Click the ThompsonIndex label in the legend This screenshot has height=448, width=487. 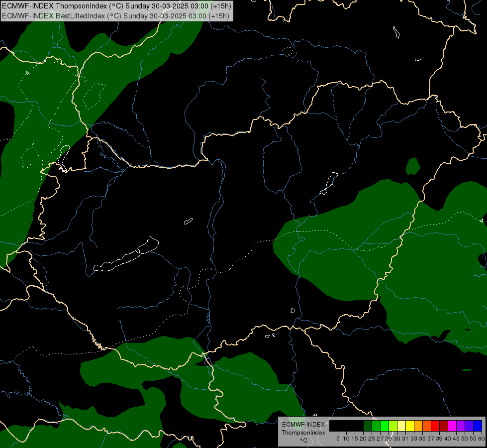tap(303, 433)
